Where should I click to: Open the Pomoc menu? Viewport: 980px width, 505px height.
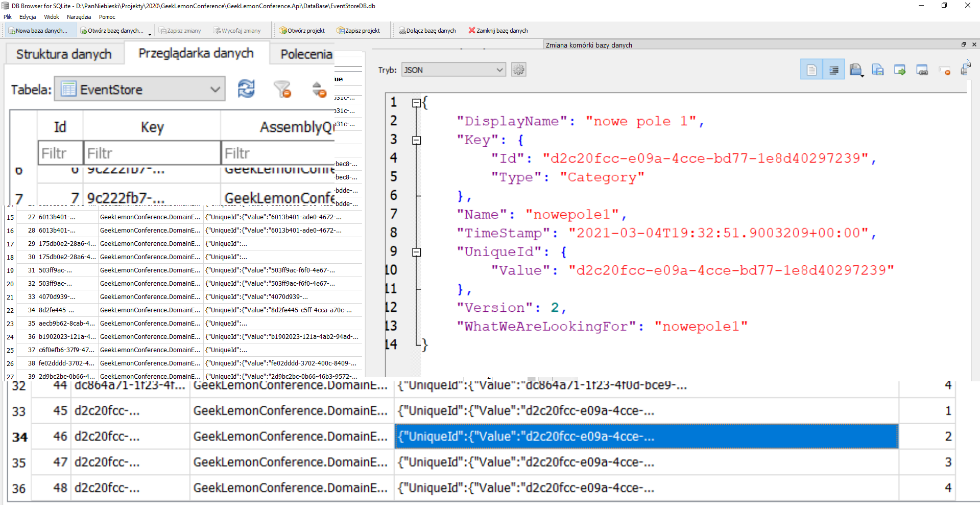point(107,17)
